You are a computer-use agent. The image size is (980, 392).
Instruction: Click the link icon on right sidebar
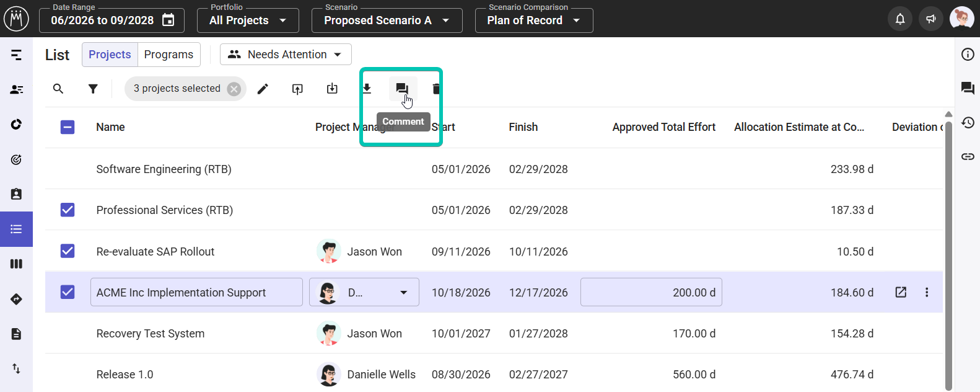point(968,156)
